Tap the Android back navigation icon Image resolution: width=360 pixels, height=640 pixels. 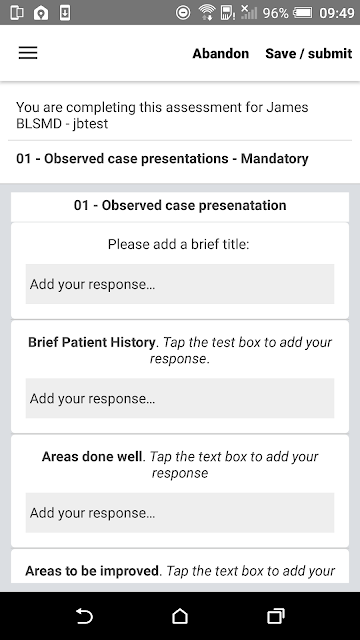pyautogui.click(x=84, y=616)
